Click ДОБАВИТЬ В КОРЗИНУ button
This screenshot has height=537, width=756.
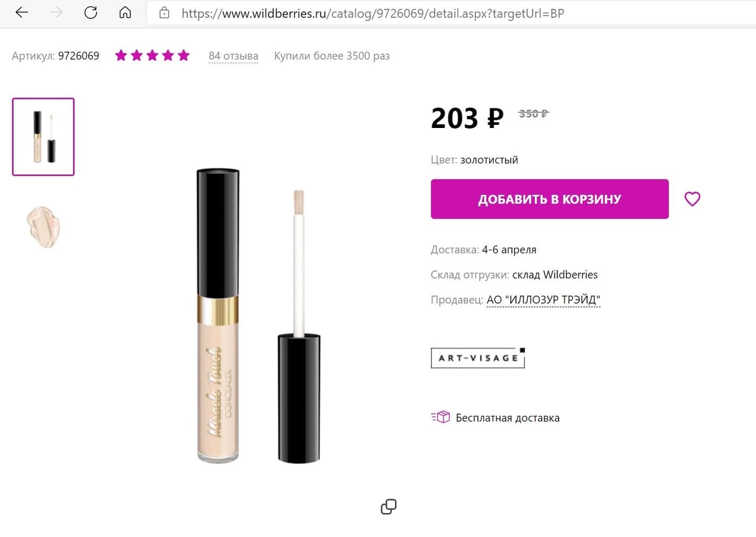pos(549,199)
